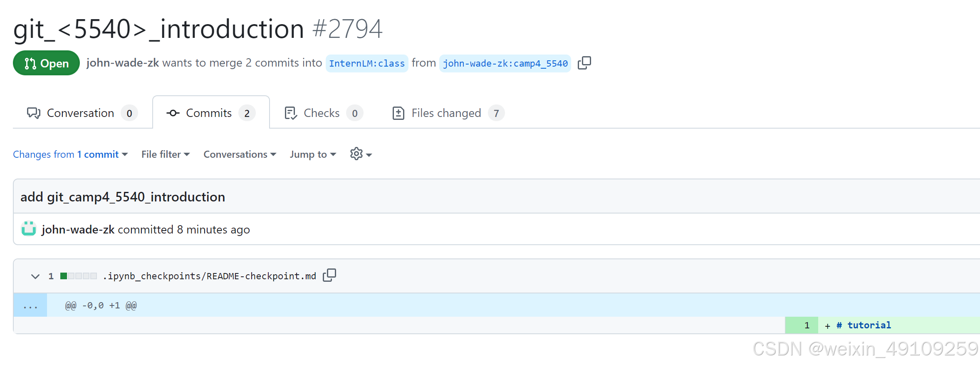Switch to the Conversation tab
Image resolution: width=980 pixels, height=365 pixels.
[x=81, y=113]
